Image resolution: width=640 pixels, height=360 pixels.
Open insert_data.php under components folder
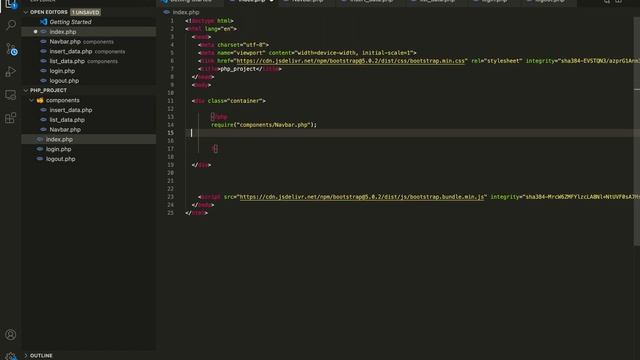click(71, 110)
